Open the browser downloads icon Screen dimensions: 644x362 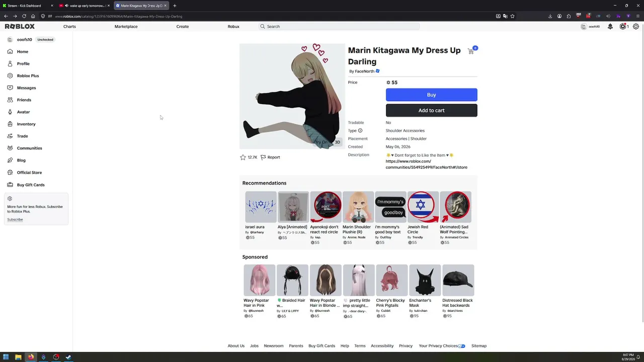pyautogui.click(x=550, y=16)
